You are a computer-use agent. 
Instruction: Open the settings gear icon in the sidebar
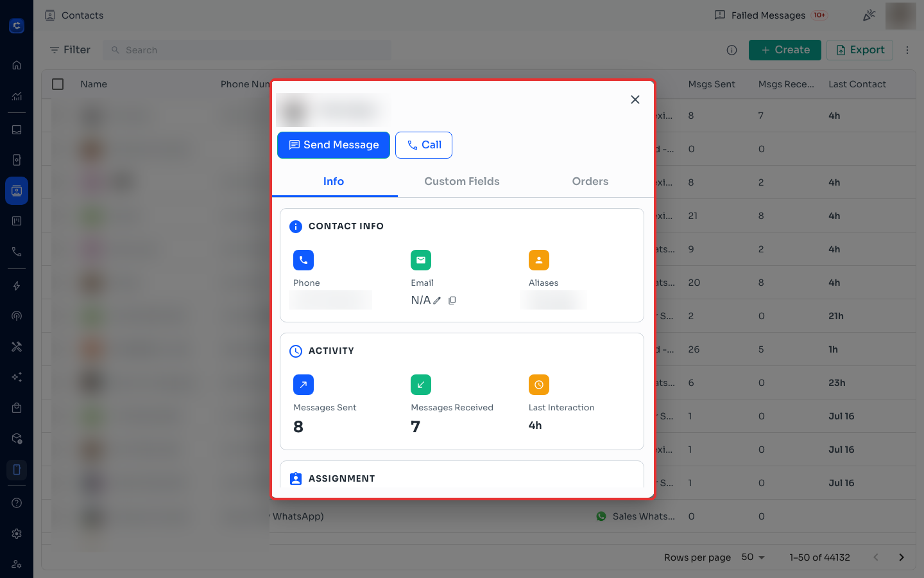(17, 534)
